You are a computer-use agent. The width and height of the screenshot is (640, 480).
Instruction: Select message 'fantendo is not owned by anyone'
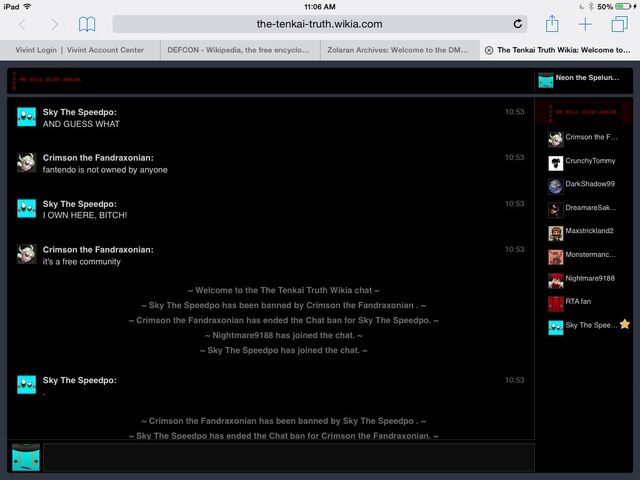(x=105, y=170)
